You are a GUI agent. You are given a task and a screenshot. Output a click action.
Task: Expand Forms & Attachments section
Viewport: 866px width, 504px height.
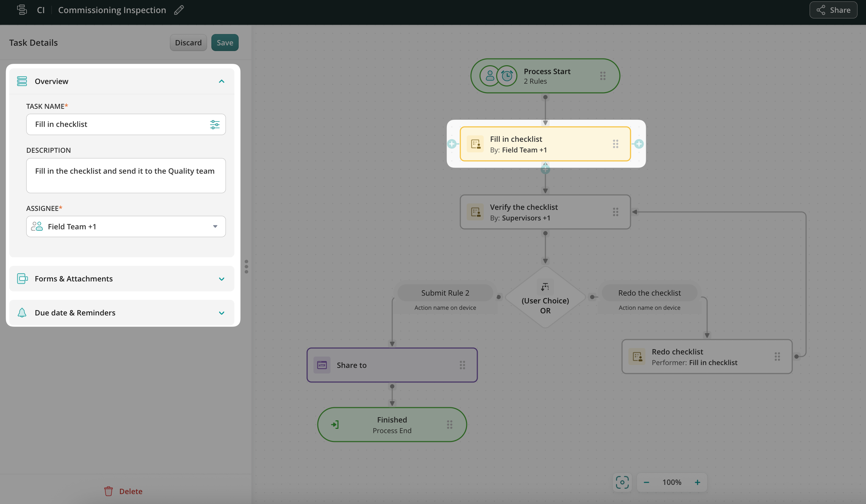(222, 279)
